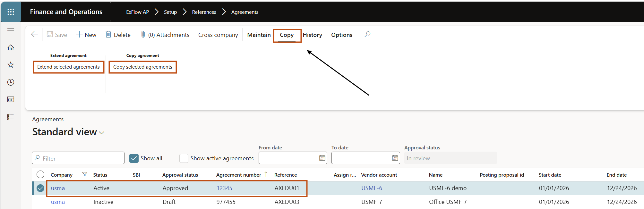The width and height of the screenshot is (644, 209).
Task: Open Favorites star in sidebar
Action: coord(11,65)
